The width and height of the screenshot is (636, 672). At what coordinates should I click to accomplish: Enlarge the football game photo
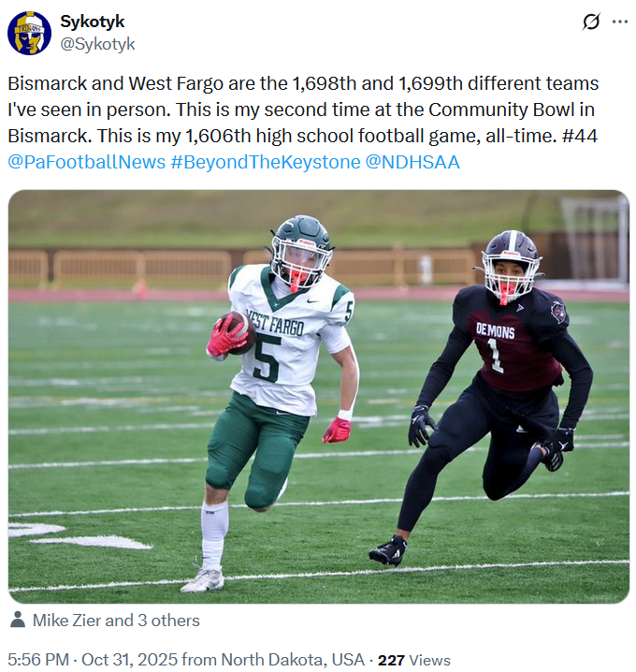tap(319, 397)
